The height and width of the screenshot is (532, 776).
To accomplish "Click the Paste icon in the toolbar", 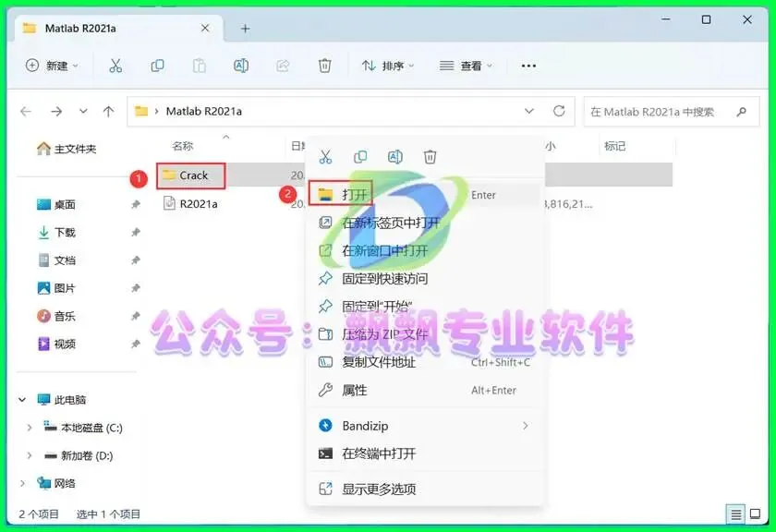I will (199, 66).
